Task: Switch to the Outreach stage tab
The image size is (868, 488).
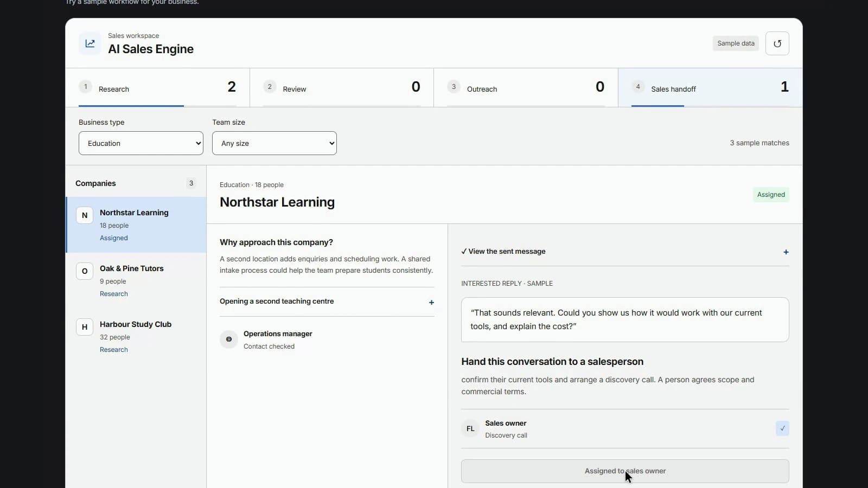Action: tap(526, 88)
